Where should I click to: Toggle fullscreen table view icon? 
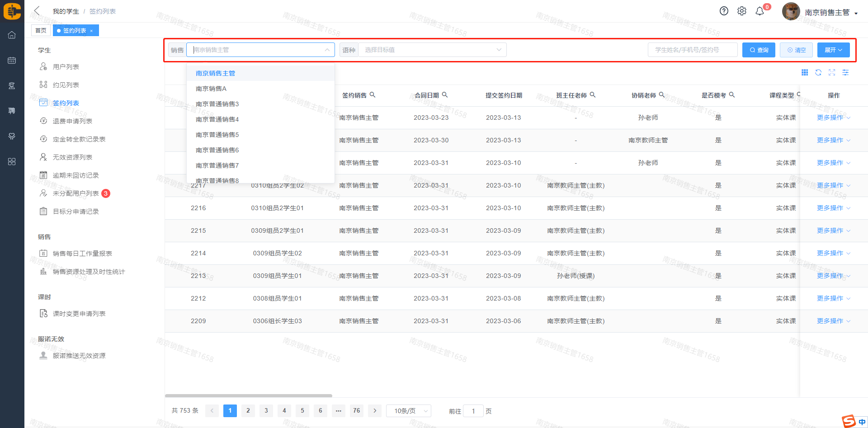pyautogui.click(x=832, y=72)
